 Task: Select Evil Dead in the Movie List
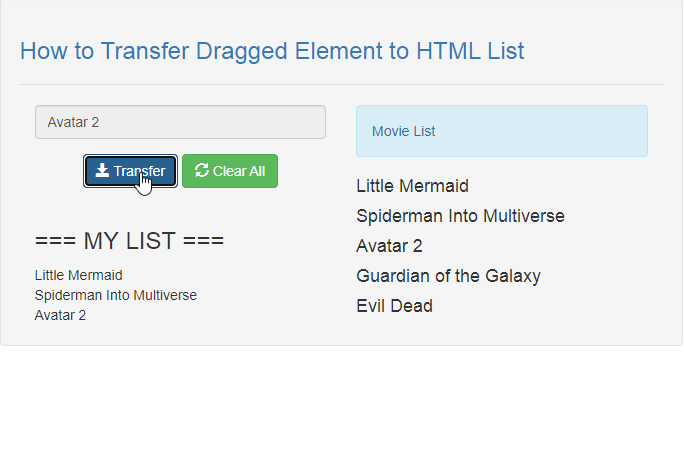394,306
